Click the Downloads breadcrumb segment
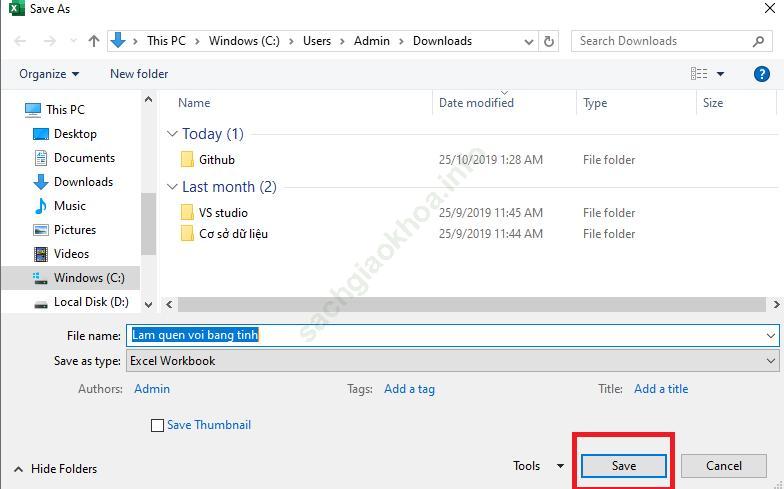Image resolution: width=784 pixels, height=489 pixels. coord(442,41)
